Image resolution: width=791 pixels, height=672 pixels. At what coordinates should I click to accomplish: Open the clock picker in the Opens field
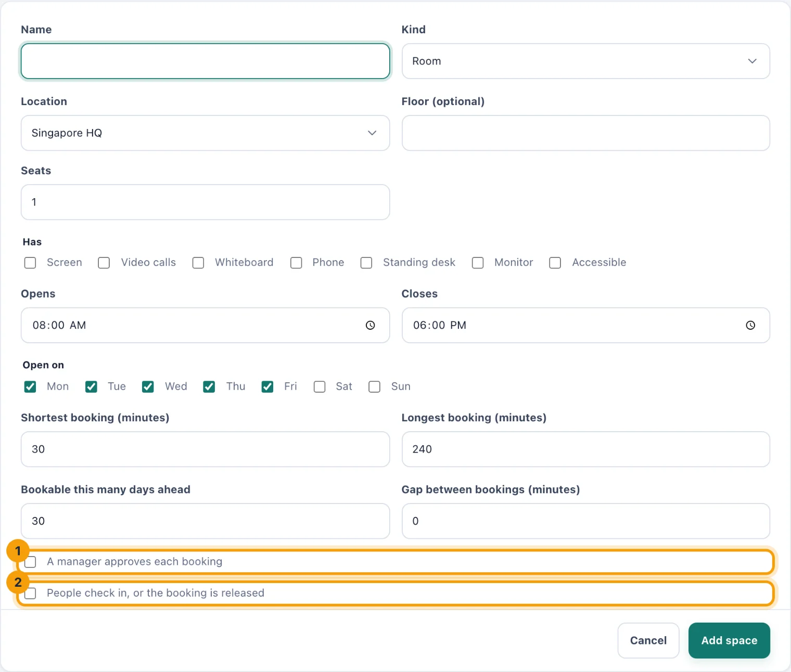pos(370,325)
